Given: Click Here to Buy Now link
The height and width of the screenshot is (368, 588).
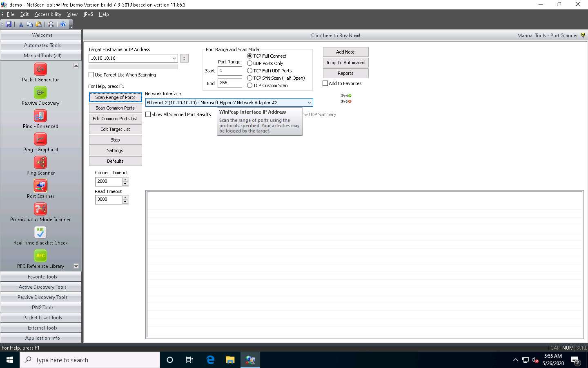Looking at the screenshot, I should point(336,36).
